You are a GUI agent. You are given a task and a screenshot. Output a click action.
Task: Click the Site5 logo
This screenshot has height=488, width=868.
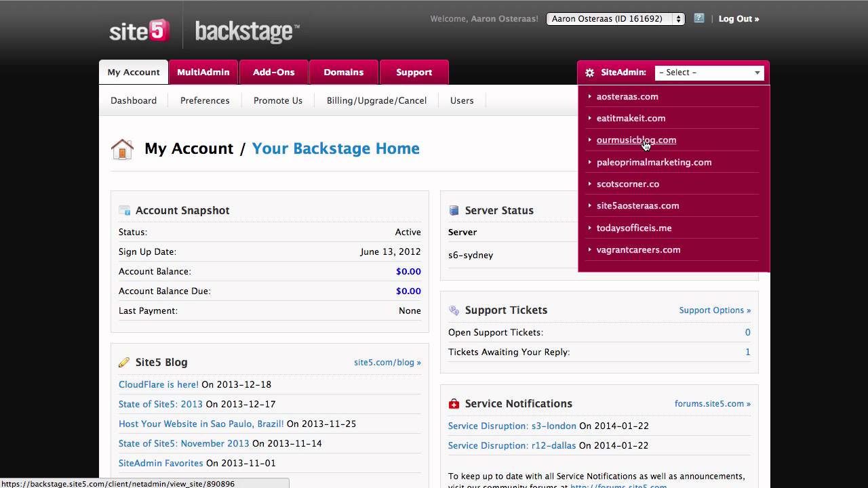pos(139,31)
